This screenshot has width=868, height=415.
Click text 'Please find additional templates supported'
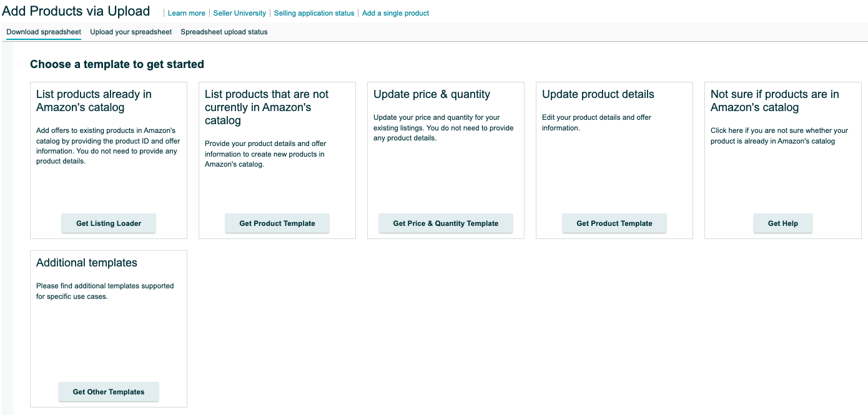(105, 291)
